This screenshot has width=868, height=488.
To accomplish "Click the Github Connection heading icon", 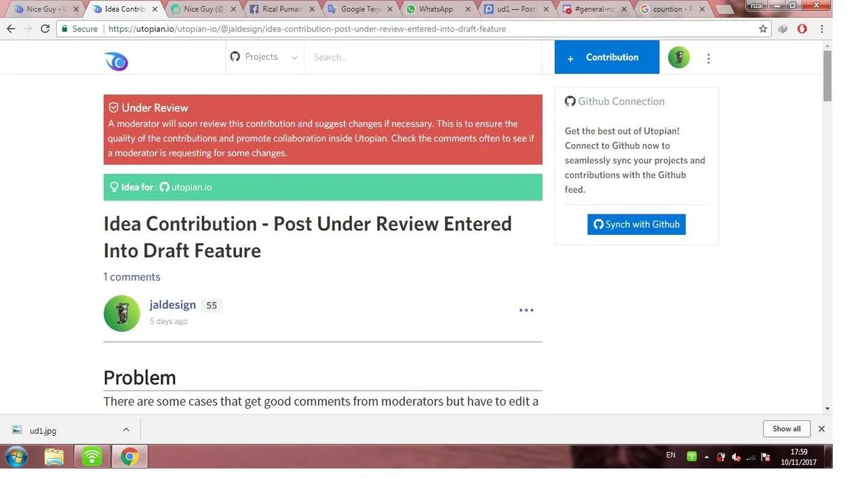I will (x=570, y=101).
